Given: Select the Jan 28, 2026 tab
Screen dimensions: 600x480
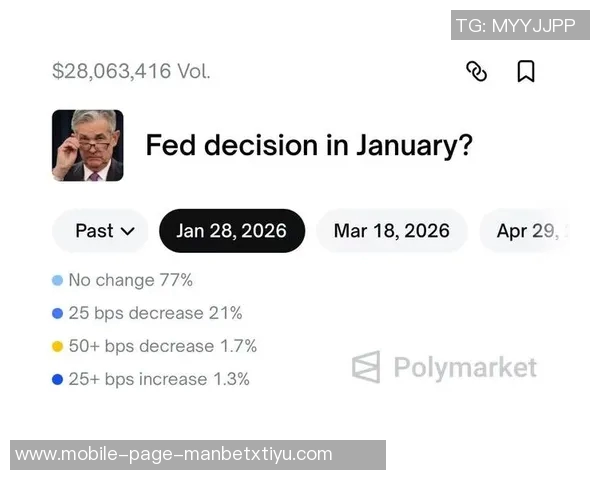Looking at the screenshot, I should (231, 231).
